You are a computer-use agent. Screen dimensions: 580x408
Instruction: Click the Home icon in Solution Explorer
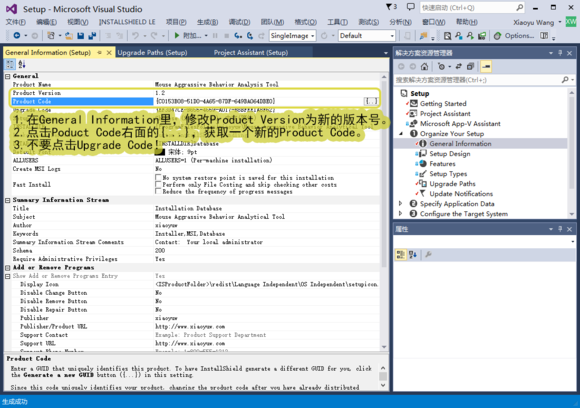pos(424,67)
